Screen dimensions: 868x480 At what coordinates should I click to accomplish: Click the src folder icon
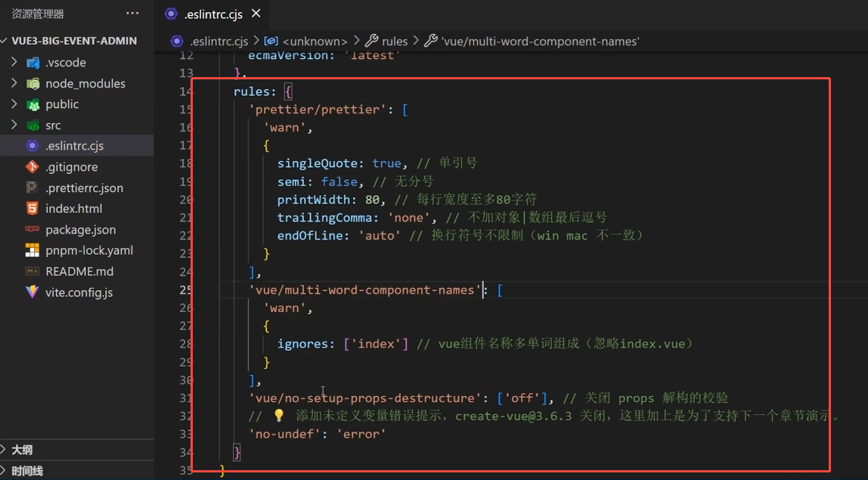33,125
